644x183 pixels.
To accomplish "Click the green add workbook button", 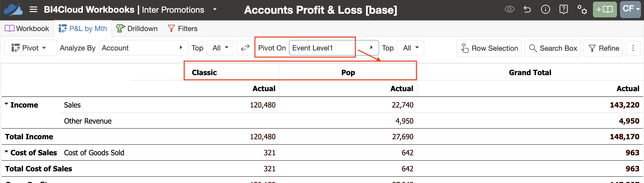I will click(605, 9).
